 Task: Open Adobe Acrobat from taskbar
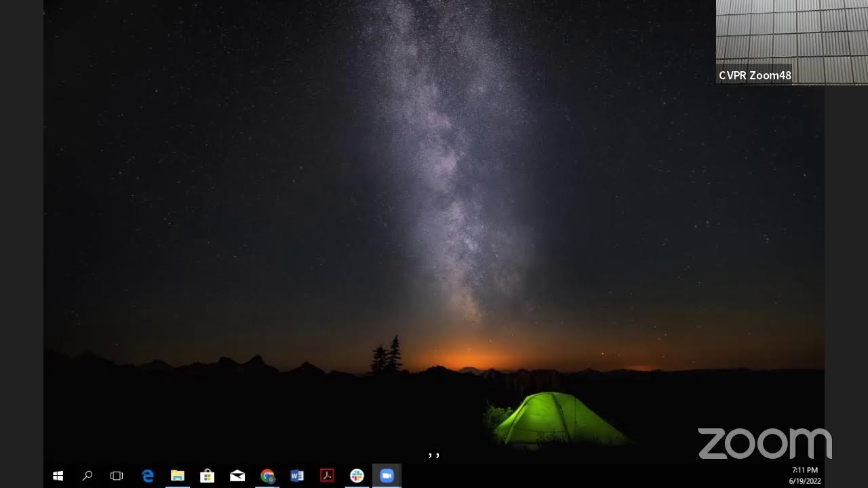point(327,476)
